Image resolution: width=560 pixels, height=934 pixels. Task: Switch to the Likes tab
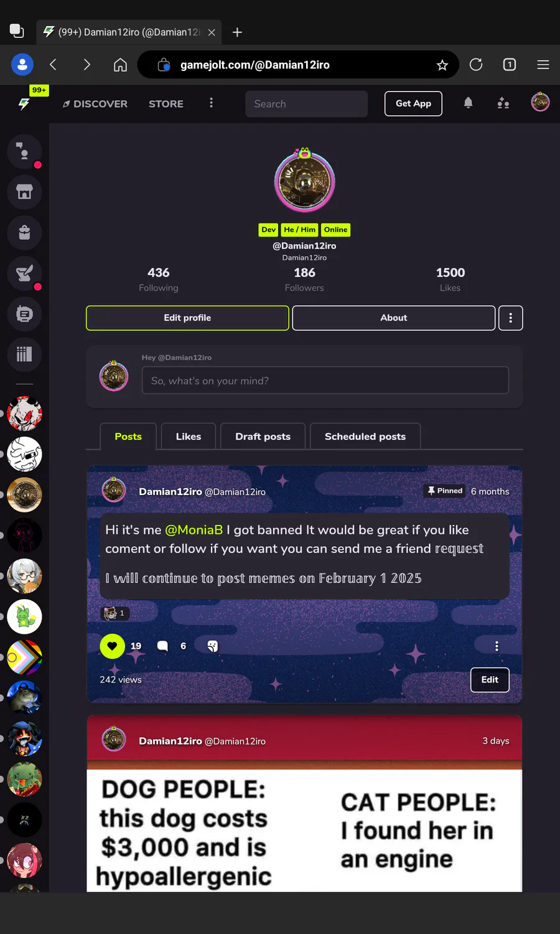click(189, 436)
